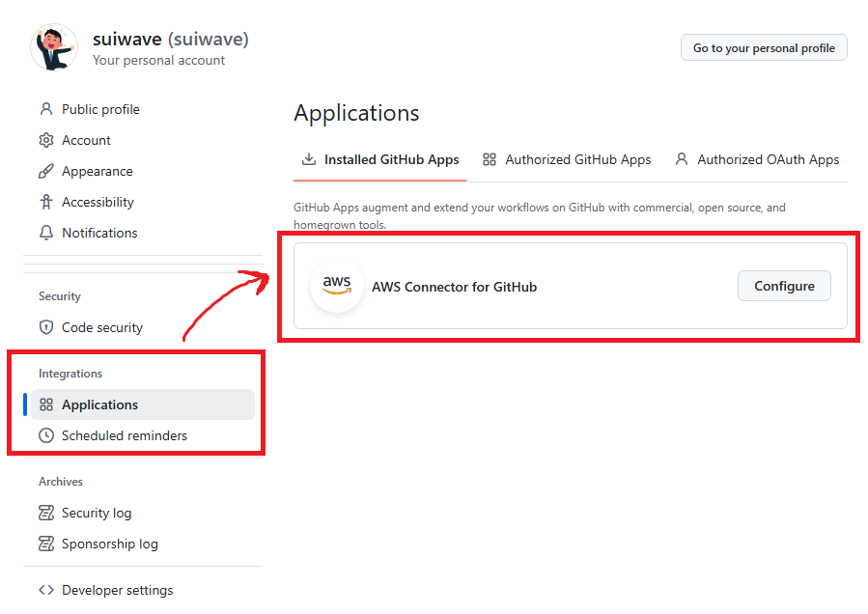Click the Public profile person icon
Screen dimensions: 868x614
45,109
